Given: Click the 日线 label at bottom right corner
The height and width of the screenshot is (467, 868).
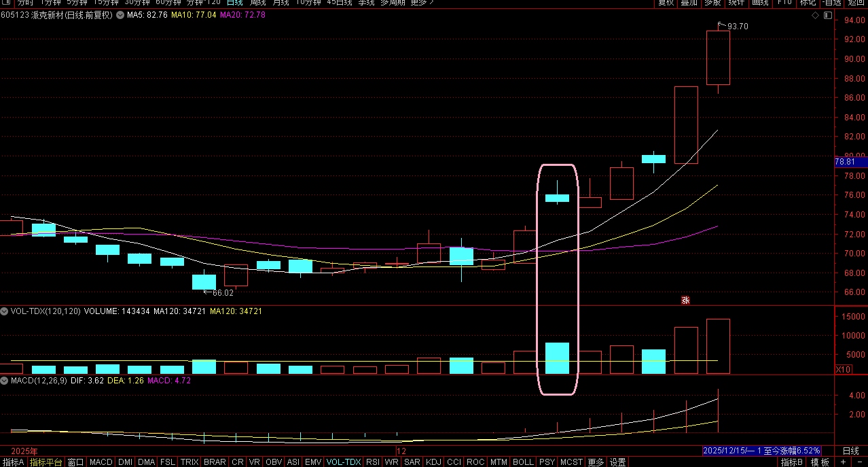Looking at the screenshot, I should click(x=851, y=451).
